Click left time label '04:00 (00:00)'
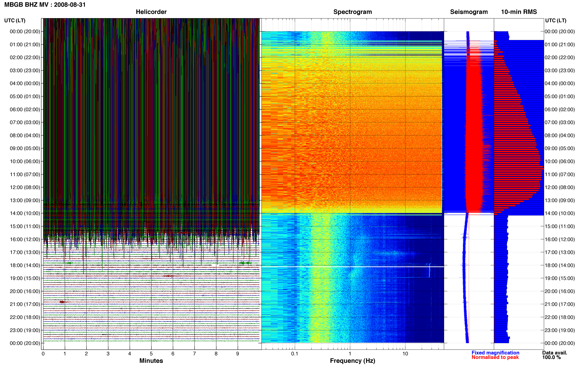This screenshot has width=588, height=368. 25,83
